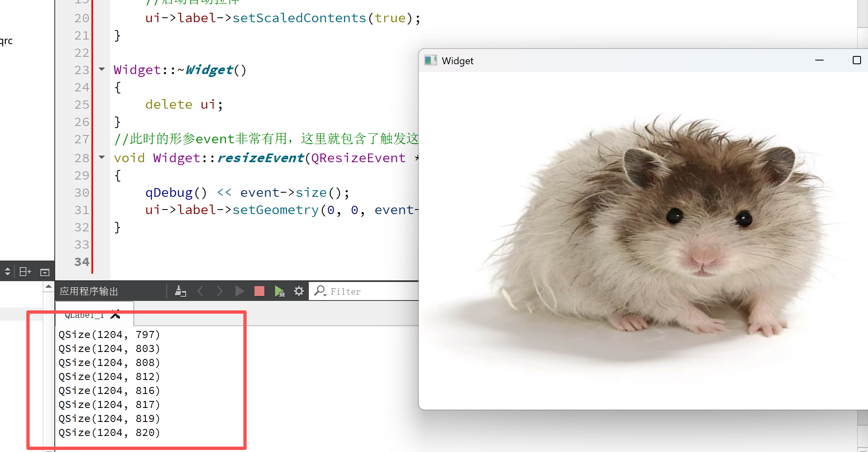
Task: Go to previous output item arrow
Action: click(201, 291)
